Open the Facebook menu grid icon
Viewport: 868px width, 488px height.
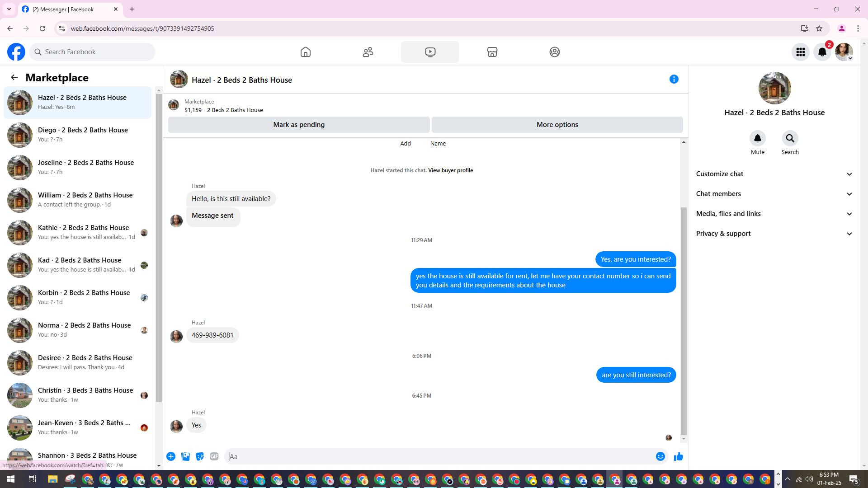coord(801,52)
